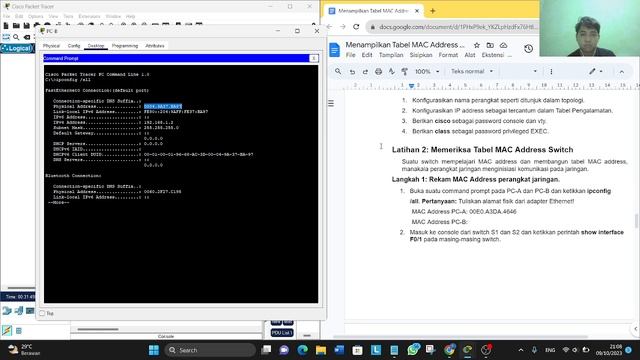This screenshot has height=360, width=640.
Task: Open the Docs Sisipkan menu
Action: pyautogui.click(x=421, y=55)
